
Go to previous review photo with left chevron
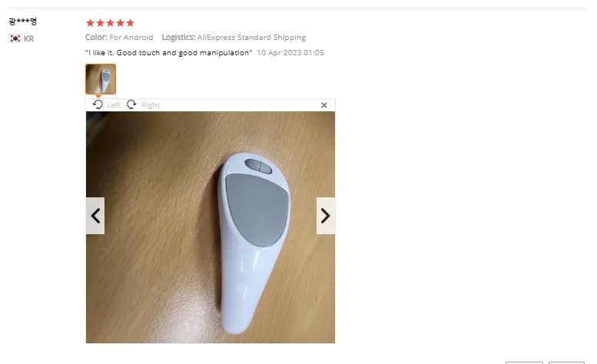95,216
